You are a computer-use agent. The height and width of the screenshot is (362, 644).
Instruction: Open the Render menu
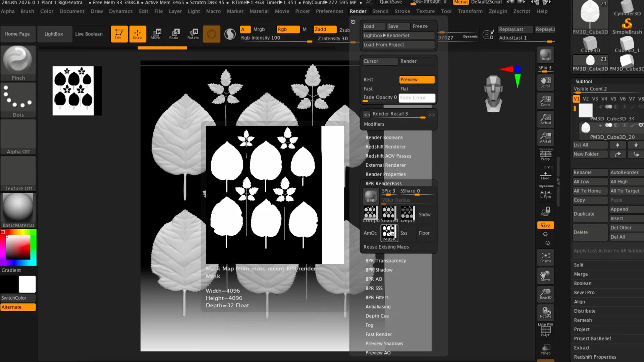pyautogui.click(x=358, y=11)
